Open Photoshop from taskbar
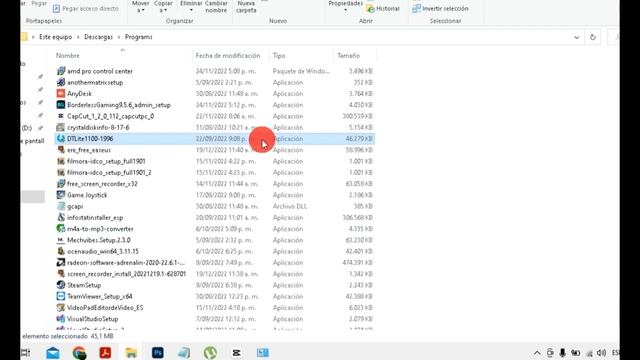The image size is (640, 360). 158,353
